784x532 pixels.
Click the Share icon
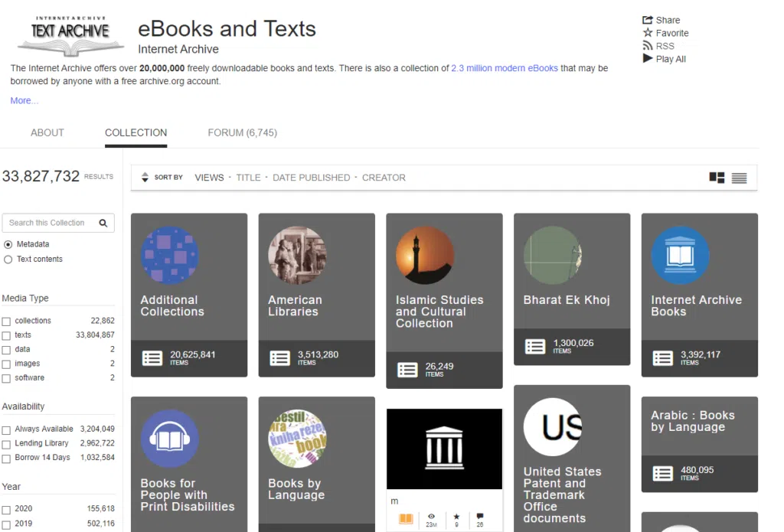click(x=649, y=19)
